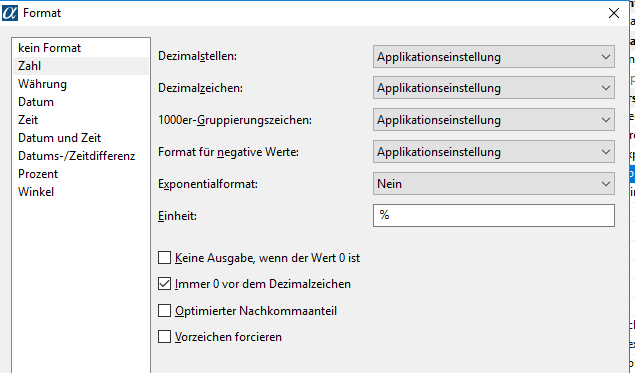Open the Exponentialformat dropdown showing Nein

494,184
